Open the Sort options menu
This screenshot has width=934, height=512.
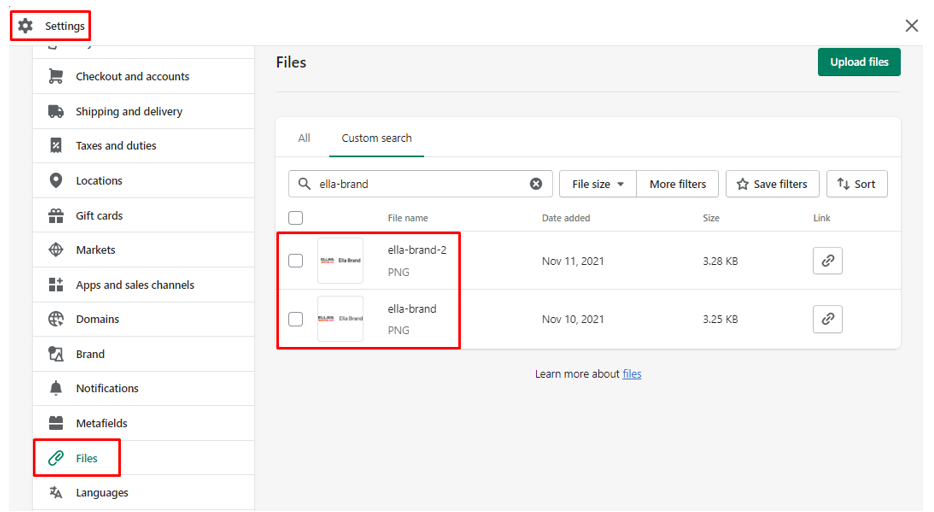tap(856, 184)
